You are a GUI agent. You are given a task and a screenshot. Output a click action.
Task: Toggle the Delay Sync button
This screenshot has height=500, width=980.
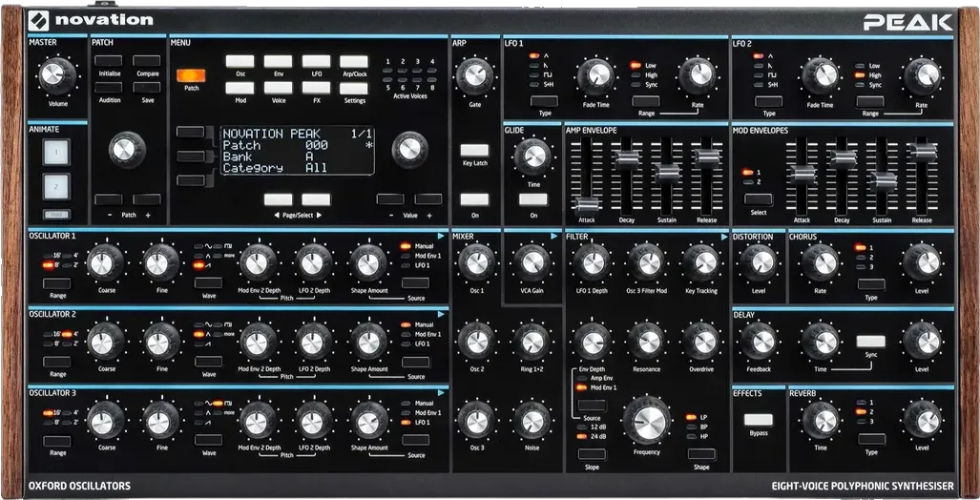(x=870, y=341)
